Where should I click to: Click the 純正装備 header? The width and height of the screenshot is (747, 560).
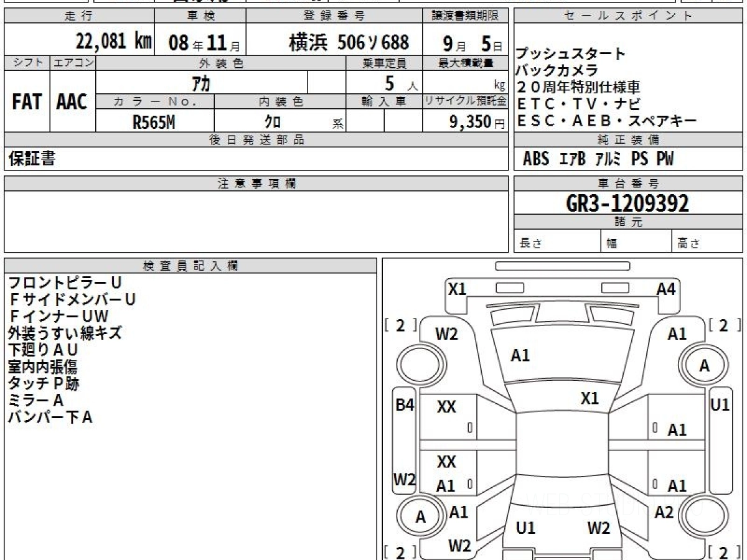[628, 140]
